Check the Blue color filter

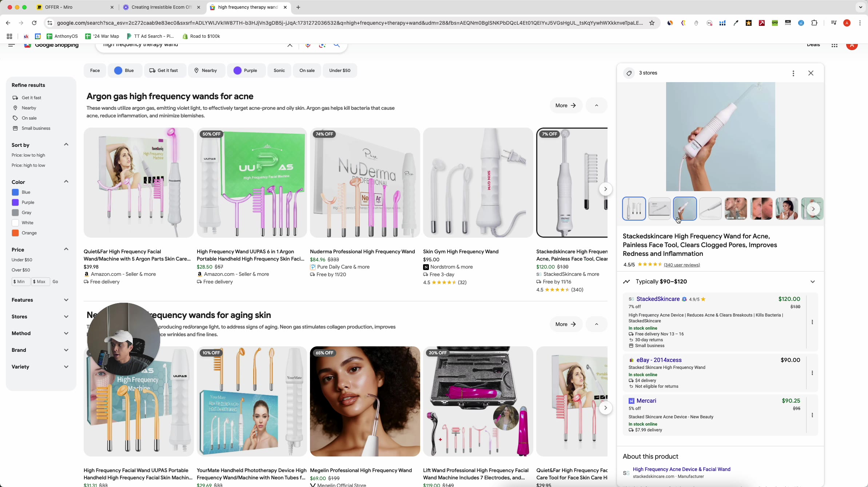tap(15, 192)
